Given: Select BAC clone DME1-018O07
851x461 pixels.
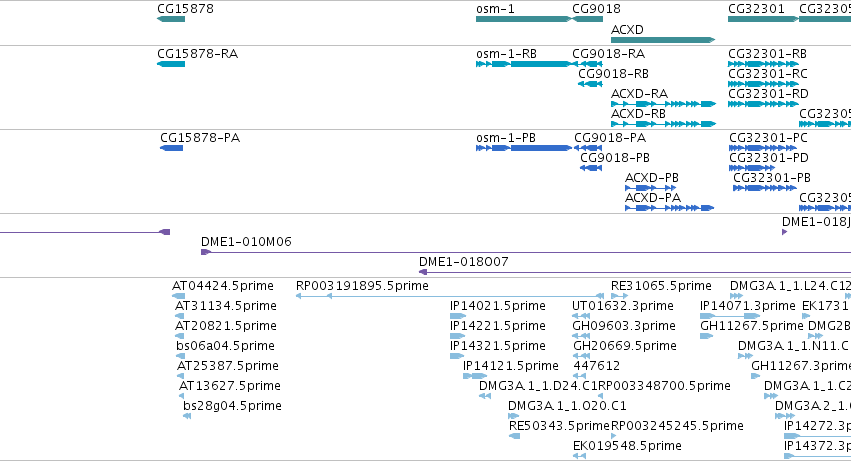Looking at the screenshot, I should coord(635,272).
